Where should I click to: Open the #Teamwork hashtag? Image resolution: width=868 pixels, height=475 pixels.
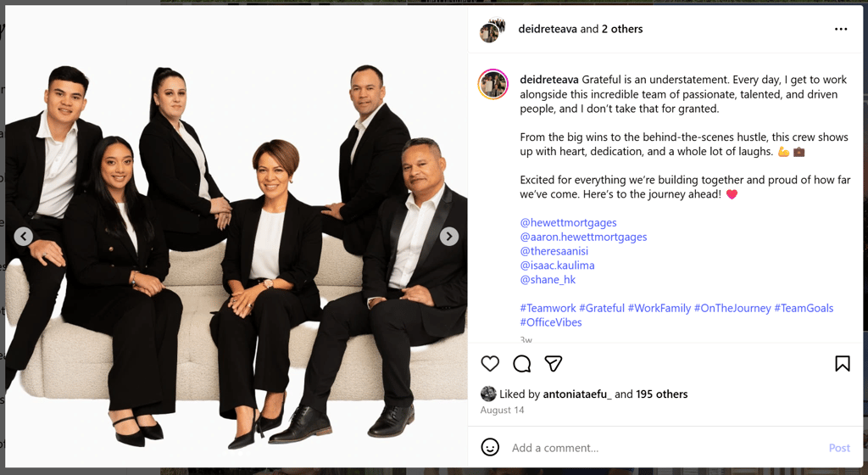548,309
